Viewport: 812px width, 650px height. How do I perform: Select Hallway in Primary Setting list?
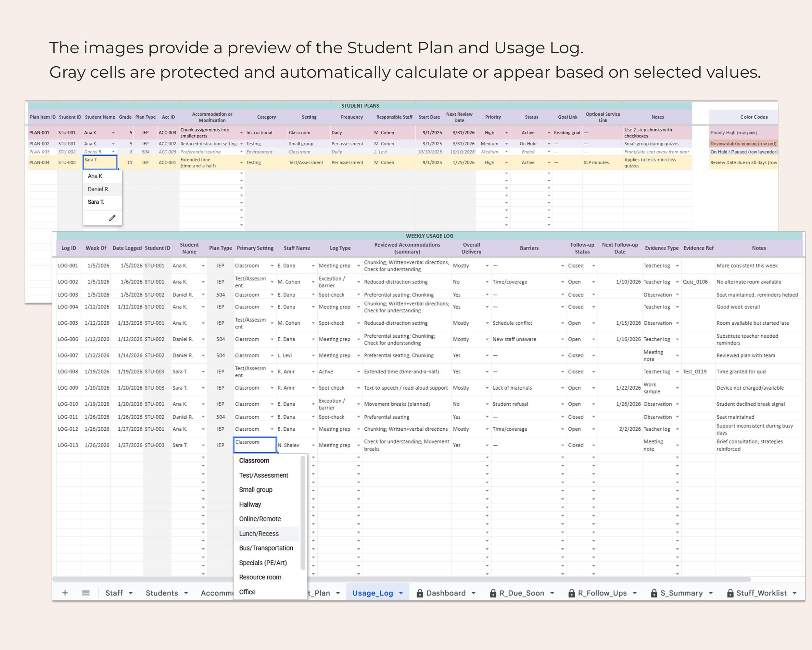click(x=267, y=504)
